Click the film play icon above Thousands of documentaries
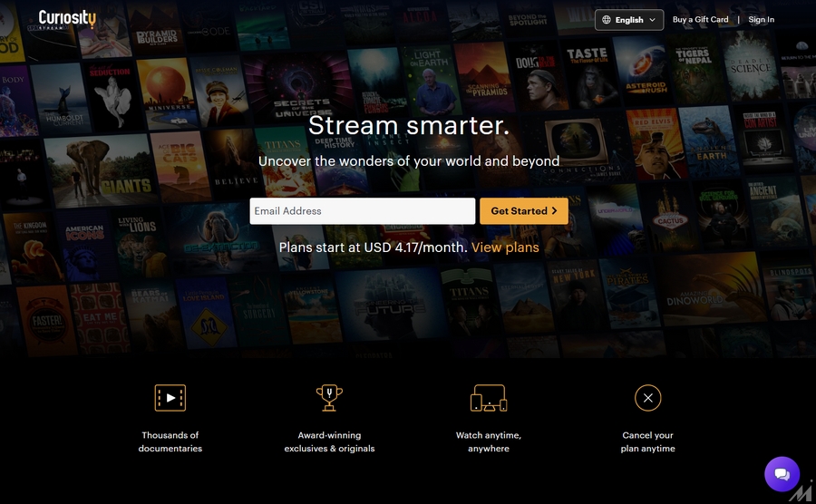The height and width of the screenshot is (504, 816). point(170,398)
